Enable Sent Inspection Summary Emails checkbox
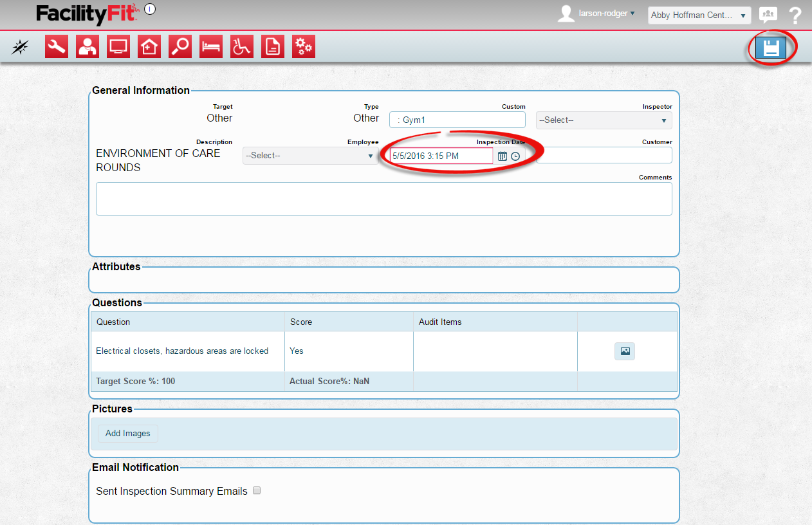 tap(257, 491)
